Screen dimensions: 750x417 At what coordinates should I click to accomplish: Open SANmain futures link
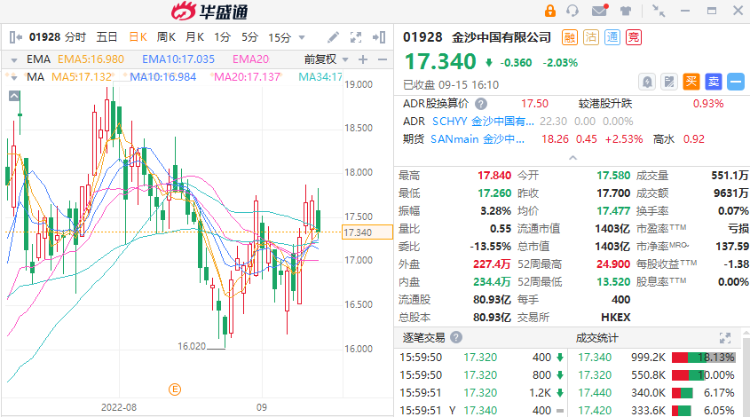point(477,139)
